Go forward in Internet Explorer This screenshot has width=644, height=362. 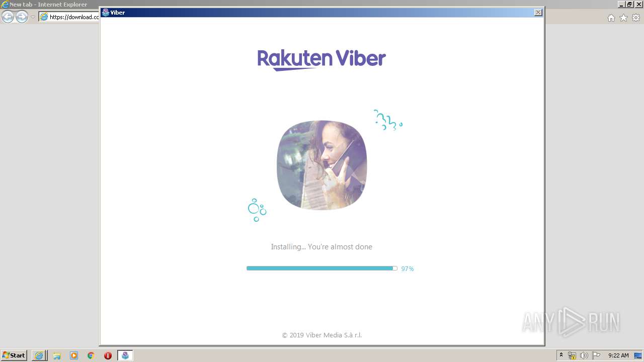(22, 17)
